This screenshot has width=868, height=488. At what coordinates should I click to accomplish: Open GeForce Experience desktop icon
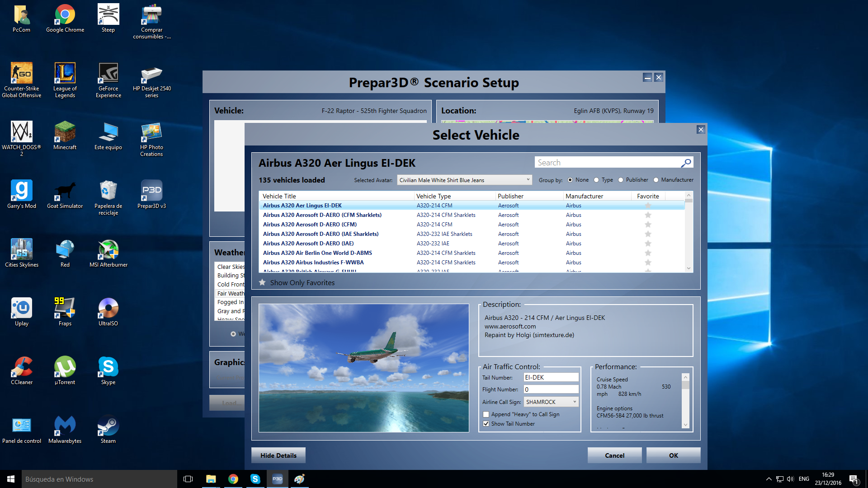tap(108, 80)
